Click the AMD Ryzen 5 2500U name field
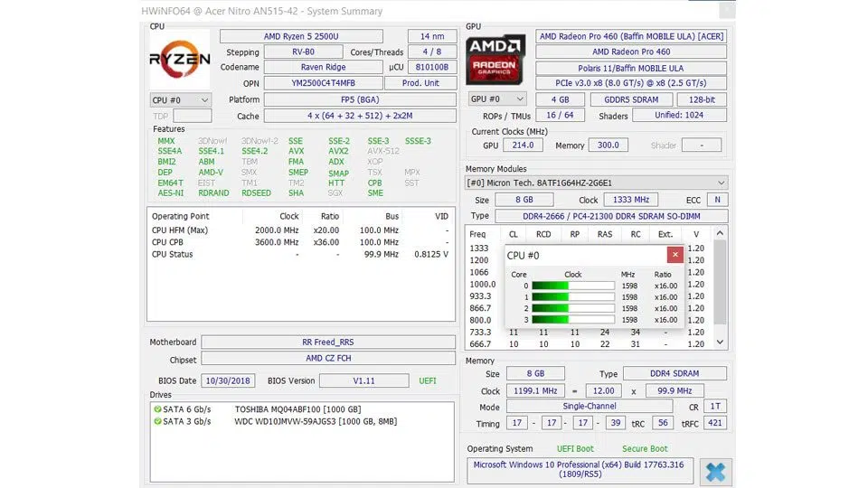Image resolution: width=868 pixels, height=488 pixels. tap(323, 36)
